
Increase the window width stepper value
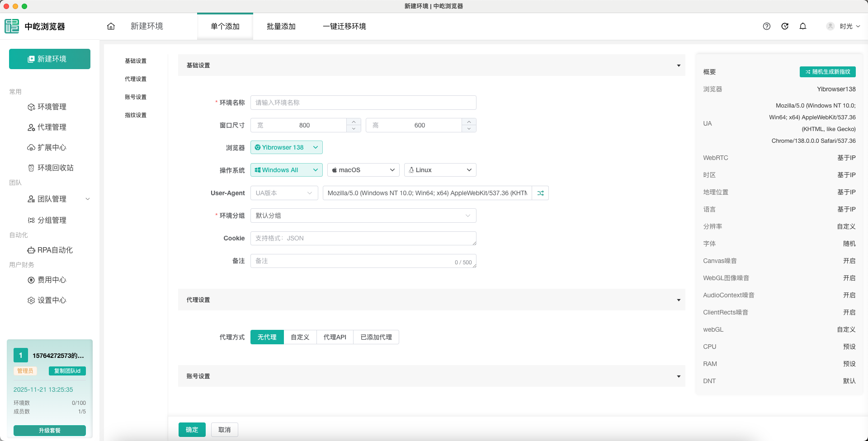354,122
